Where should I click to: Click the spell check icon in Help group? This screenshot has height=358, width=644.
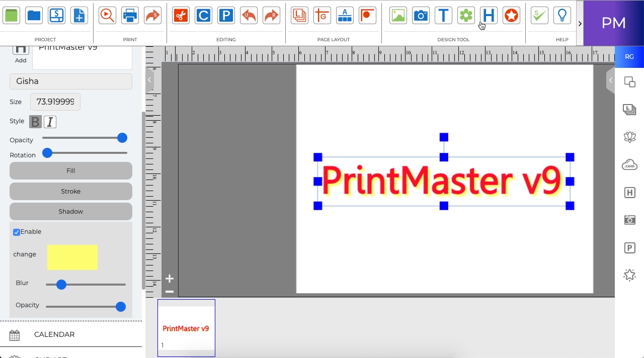539,15
